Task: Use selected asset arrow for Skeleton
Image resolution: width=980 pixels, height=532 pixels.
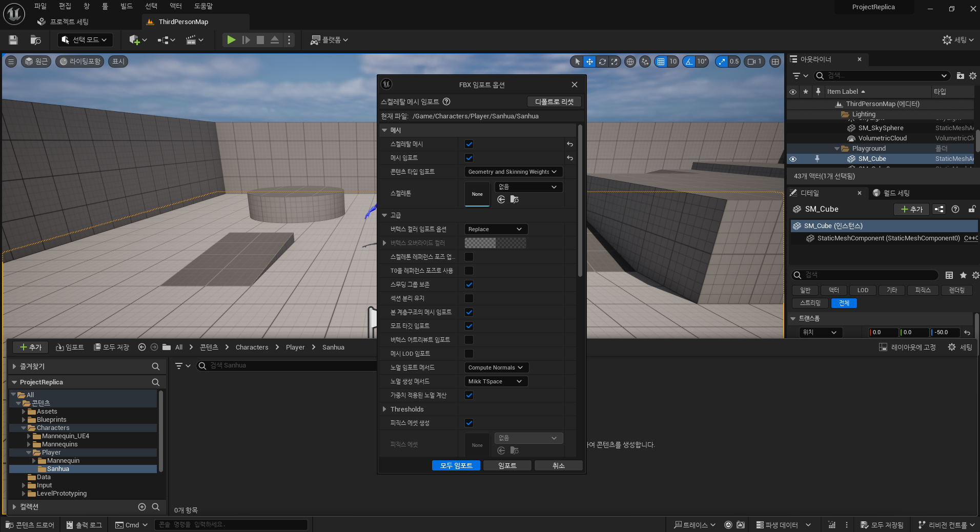Action: click(501, 199)
